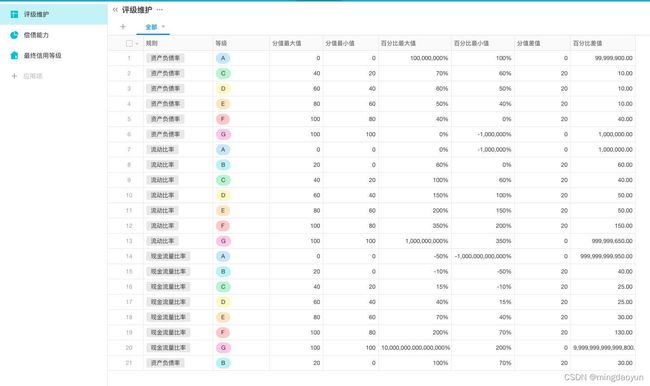The width and height of the screenshot is (650, 386).
Task: Click the 百分比最大值 column header
Action: point(415,43)
